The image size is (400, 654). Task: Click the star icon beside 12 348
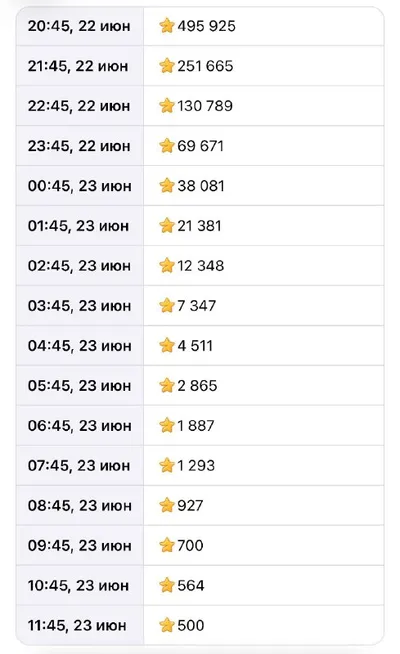[166, 266]
